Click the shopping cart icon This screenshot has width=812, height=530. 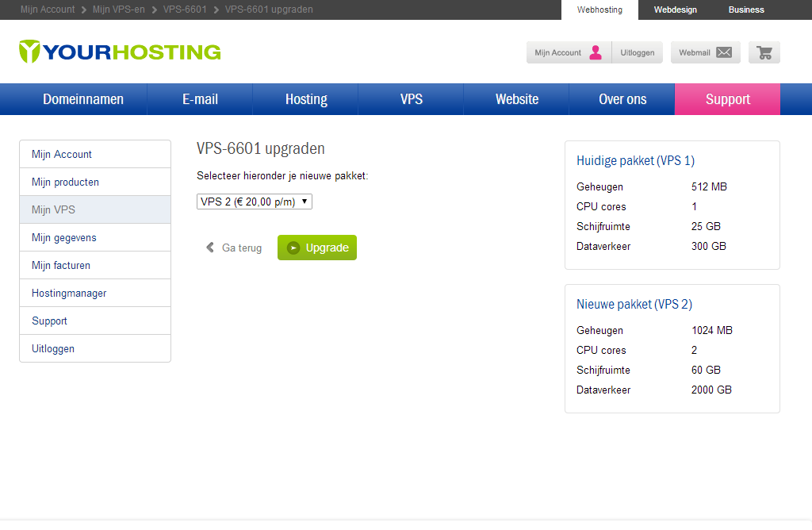pyautogui.click(x=764, y=52)
